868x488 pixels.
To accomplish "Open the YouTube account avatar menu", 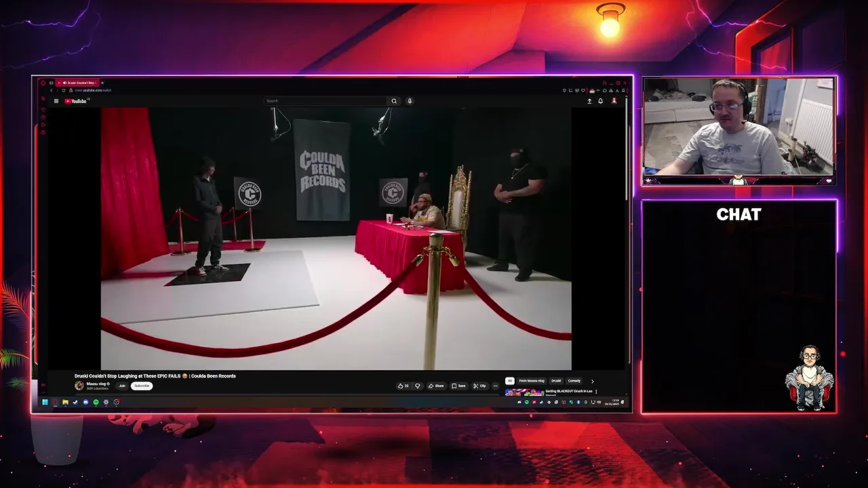I will (614, 101).
